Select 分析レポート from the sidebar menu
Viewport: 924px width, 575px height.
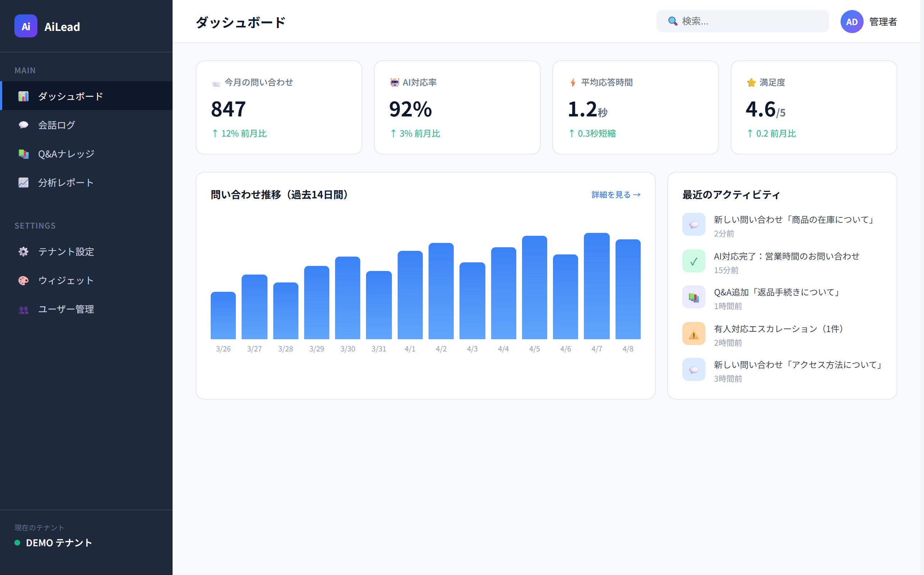[x=65, y=183]
